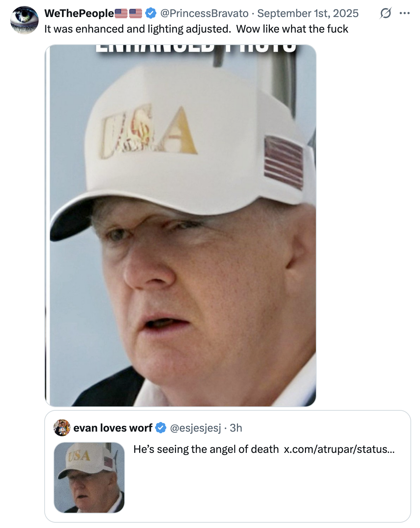Open WeThePeople's eye profile avatar
The height and width of the screenshot is (528, 420).
point(24,20)
